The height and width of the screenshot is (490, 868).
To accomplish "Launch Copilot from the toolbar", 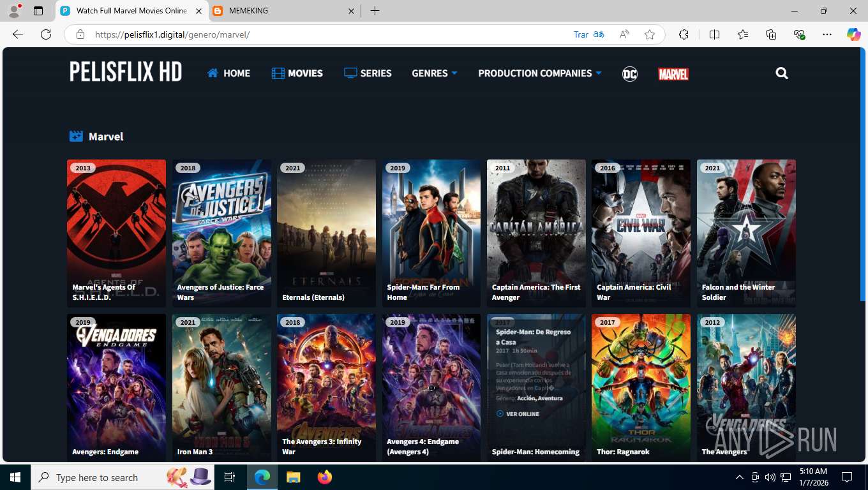I will pyautogui.click(x=853, y=34).
